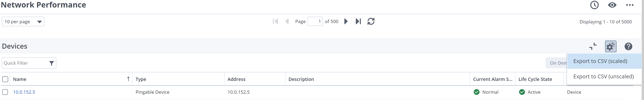This screenshot has width=644, height=100.
Task: Sort by the Name column arrow
Action: point(128,79)
